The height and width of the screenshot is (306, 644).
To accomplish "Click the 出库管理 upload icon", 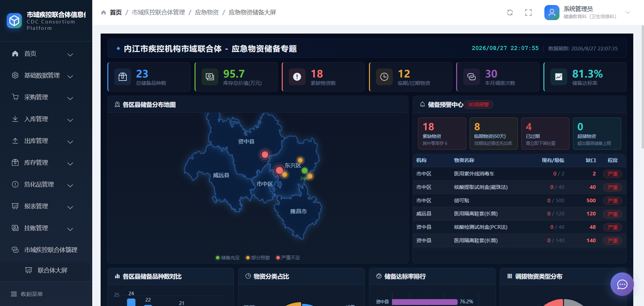I will 15,141.
